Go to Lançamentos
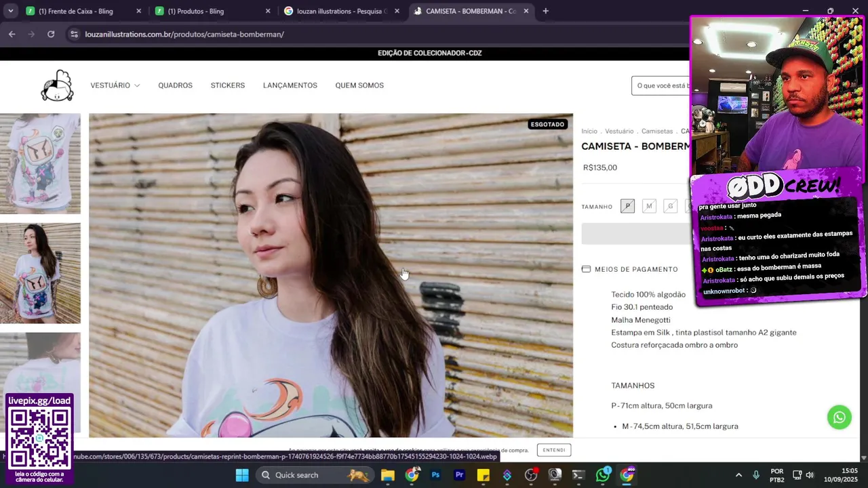Viewport: 868px width, 488px height. tap(290, 85)
